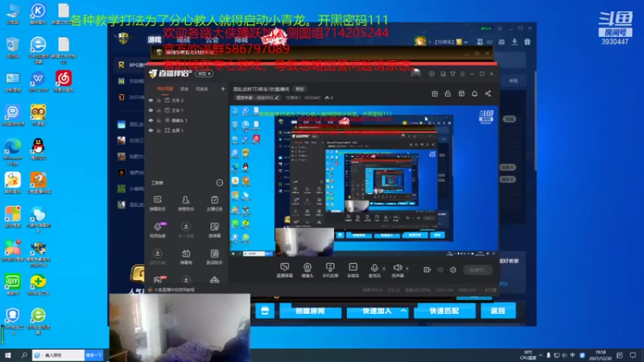
Task: Select RPG游戏 in platform sidebar
Action: pos(131,65)
